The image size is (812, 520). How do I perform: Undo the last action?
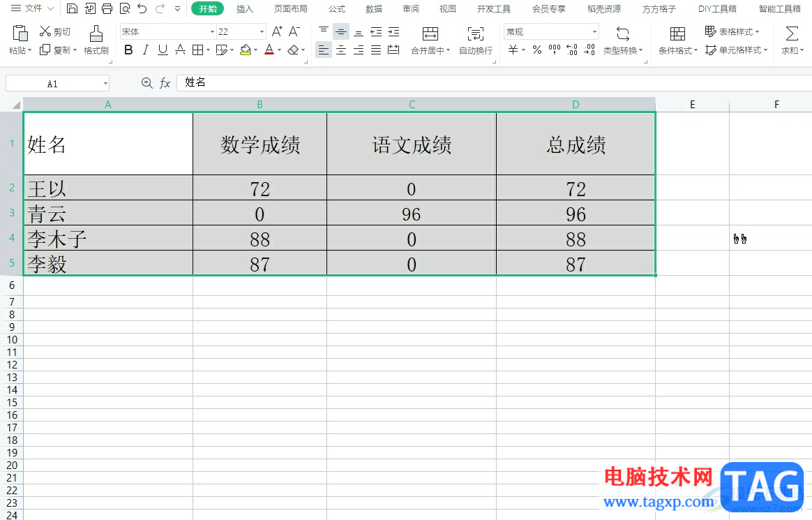pyautogui.click(x=142, y=8)
